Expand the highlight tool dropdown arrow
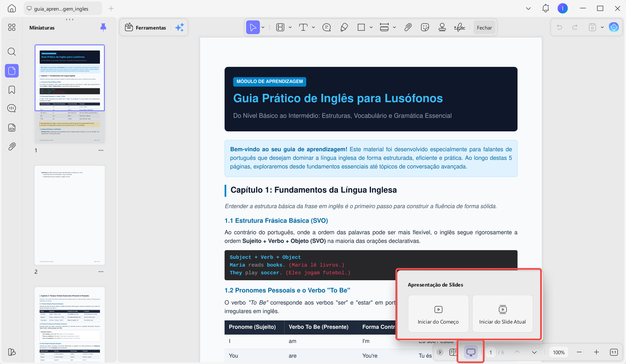The width and height of the screenshot is (626, 364). point(290,28)
